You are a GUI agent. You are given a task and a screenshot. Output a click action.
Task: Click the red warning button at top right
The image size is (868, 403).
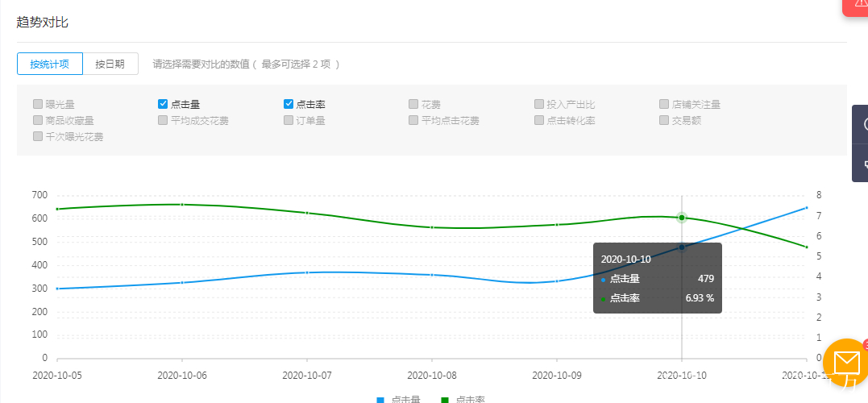856,7
